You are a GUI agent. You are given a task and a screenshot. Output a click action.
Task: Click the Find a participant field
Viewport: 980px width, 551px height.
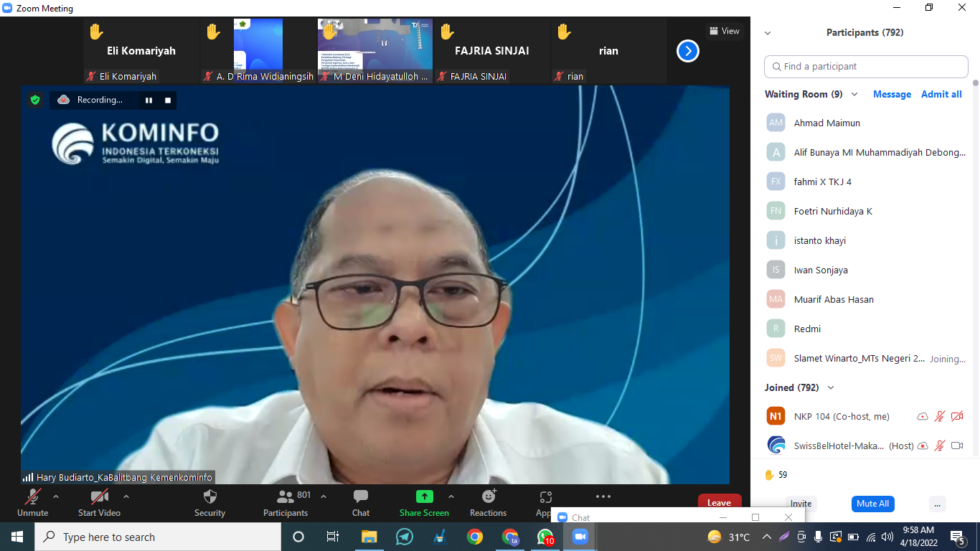(866, 67)
